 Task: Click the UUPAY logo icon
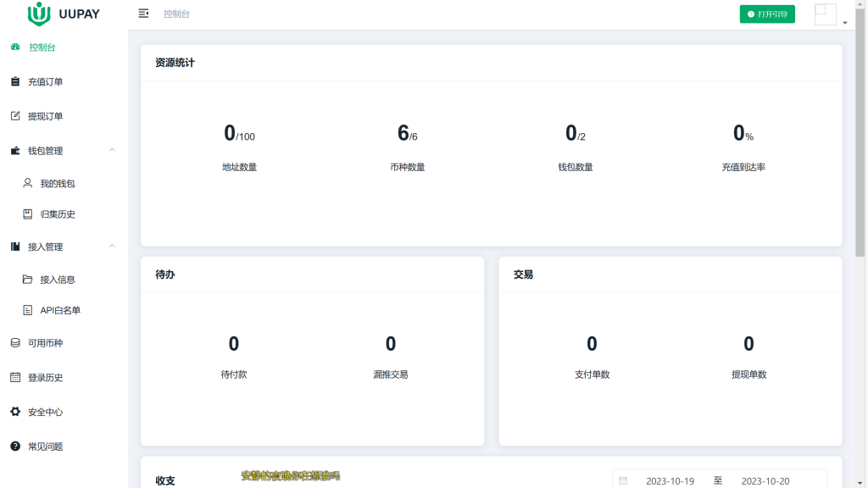(x=39, y=14)
